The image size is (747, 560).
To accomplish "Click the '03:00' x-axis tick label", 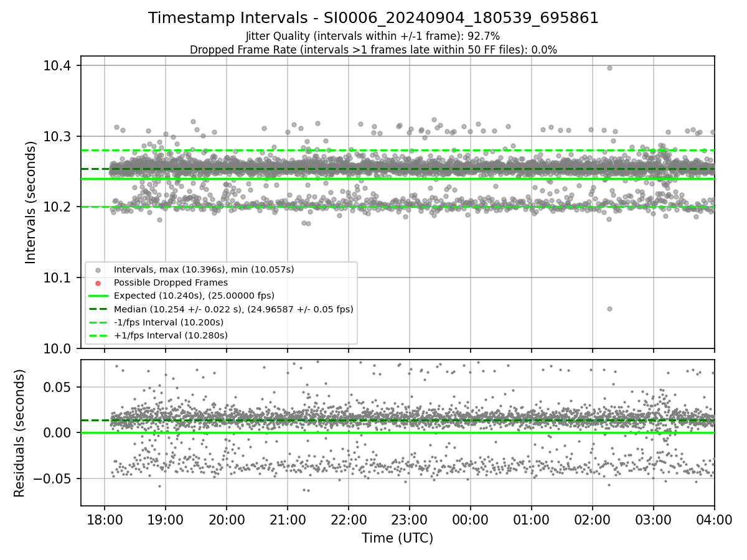I will [x=653, y=520].
